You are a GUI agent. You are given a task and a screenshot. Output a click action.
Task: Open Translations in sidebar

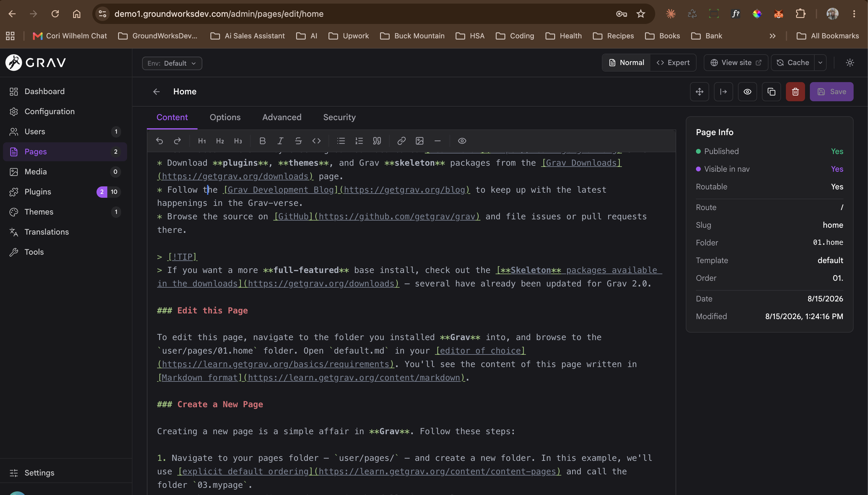(65, 232)
